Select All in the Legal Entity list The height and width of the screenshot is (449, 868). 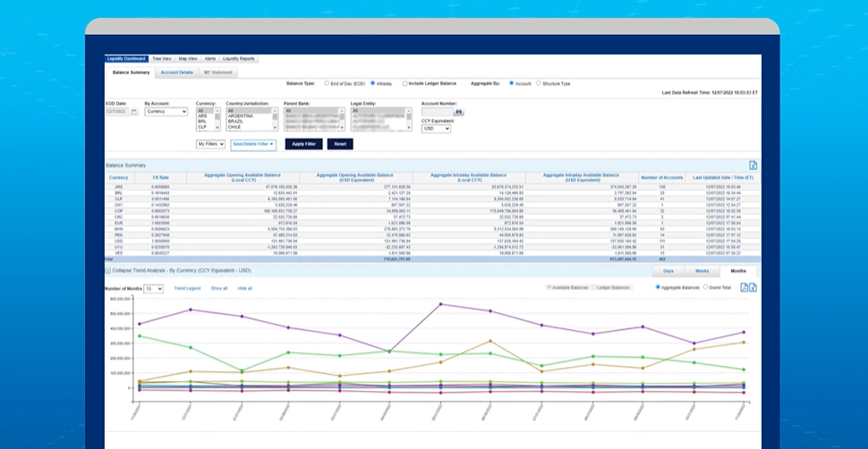click(379, 111)
